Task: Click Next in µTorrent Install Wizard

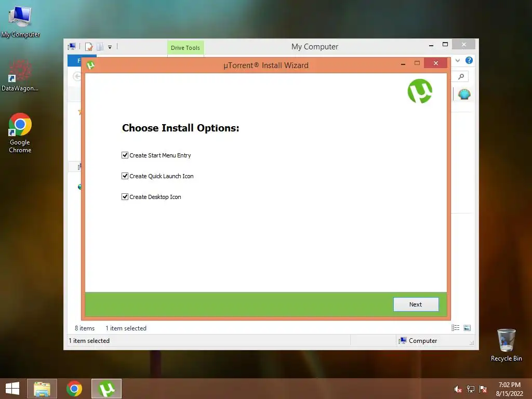Action: 416,304
